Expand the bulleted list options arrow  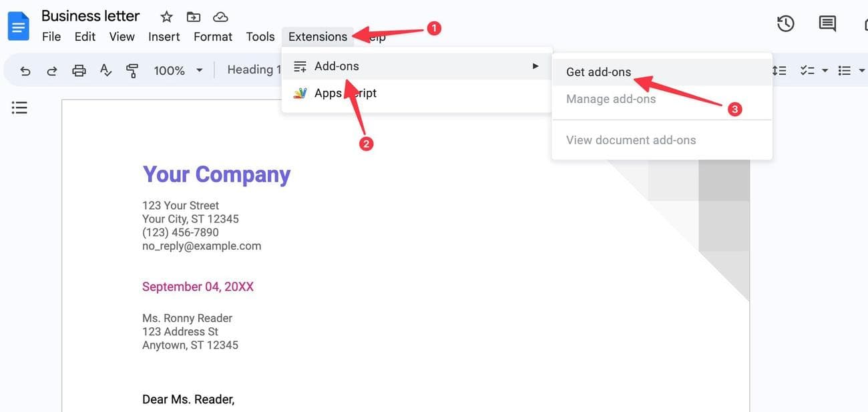pos(861,70)
